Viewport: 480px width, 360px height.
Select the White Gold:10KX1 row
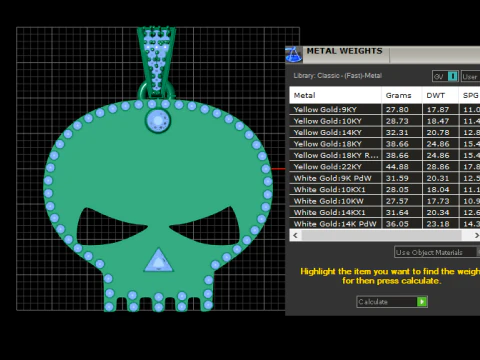[385, 190]
